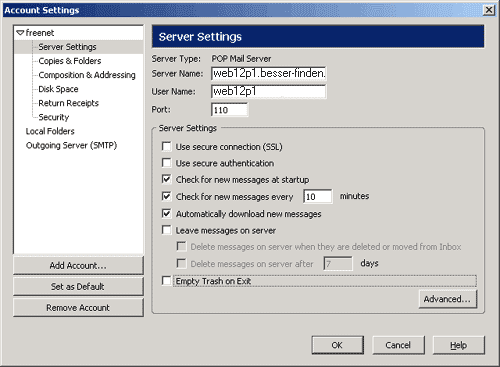Viewport: 500px width, 367px height.
Task: Select the freenet account name
Action: pos(40,33)
